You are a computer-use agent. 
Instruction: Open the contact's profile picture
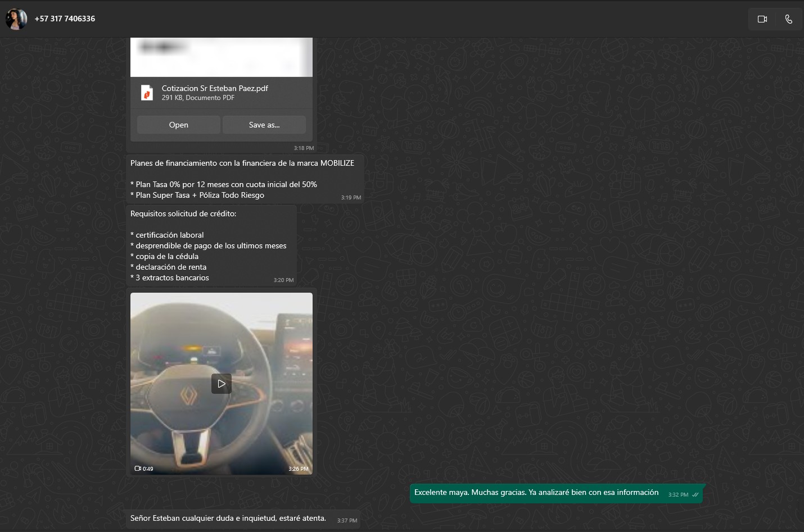click(x=16, y=19)
